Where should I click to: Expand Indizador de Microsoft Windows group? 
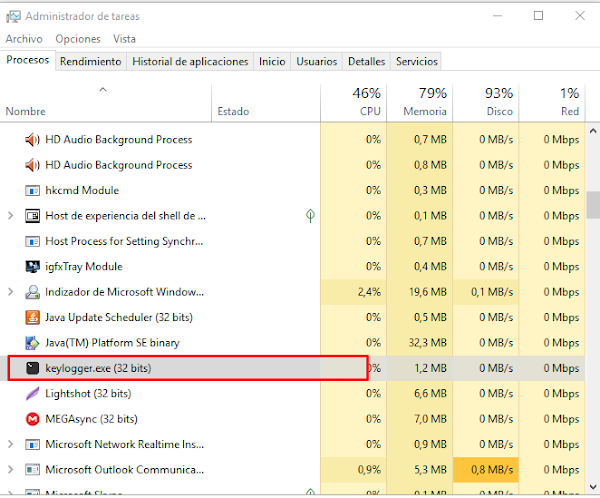[x=10, y=292]
